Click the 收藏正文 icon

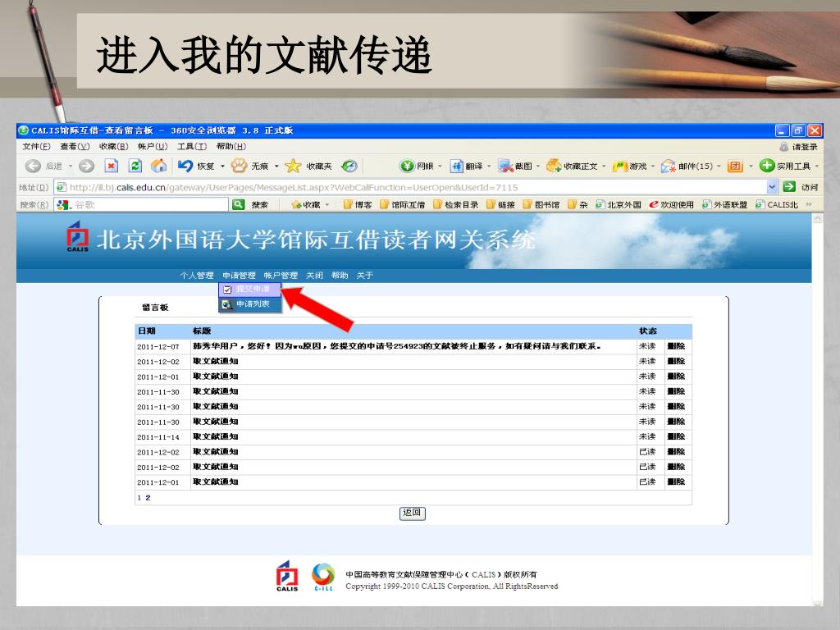pos(554,166)
